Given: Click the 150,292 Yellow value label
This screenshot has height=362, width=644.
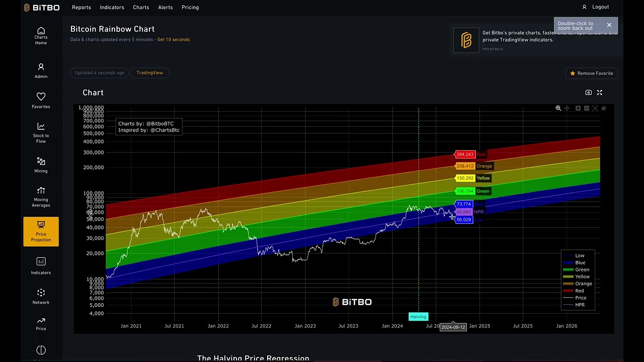Looking at the screenshot, I should tap(464, 178).
